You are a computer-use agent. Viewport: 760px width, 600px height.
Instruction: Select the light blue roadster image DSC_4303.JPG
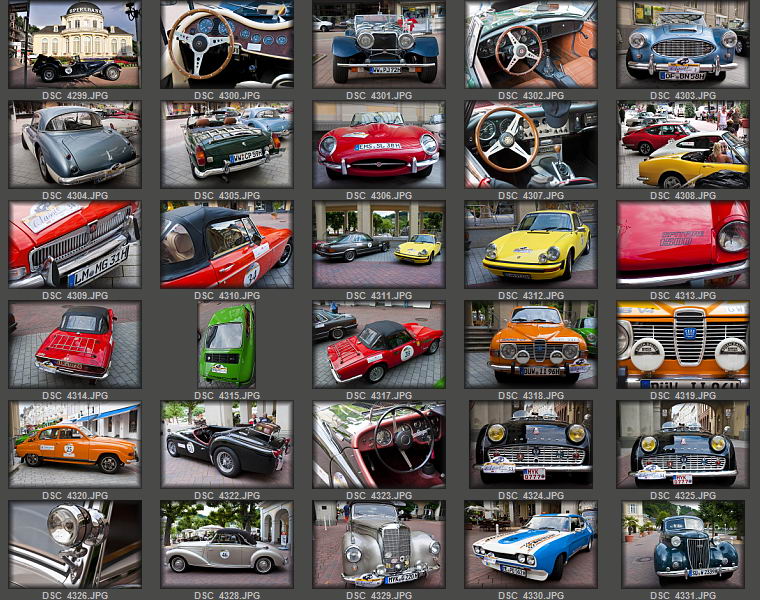pyautogui.click(x=683, y=44)
